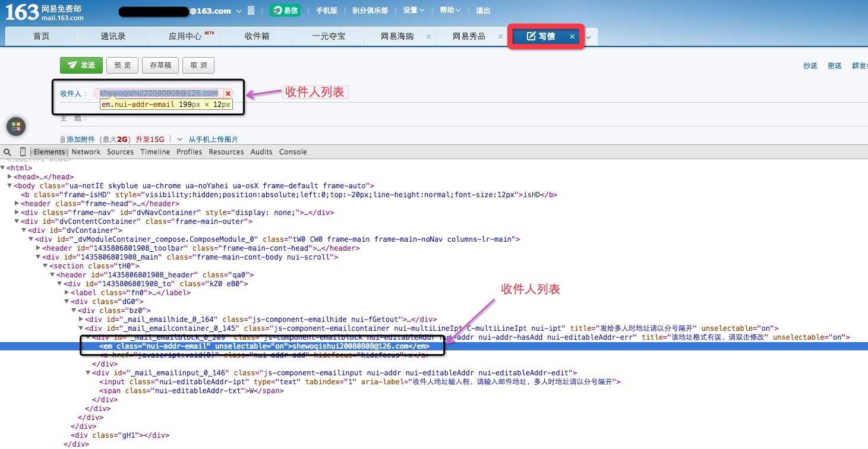Viewport: 868px width, 449px height.
Task: Collapse the dvContainer div node
Action: point(24,230)
